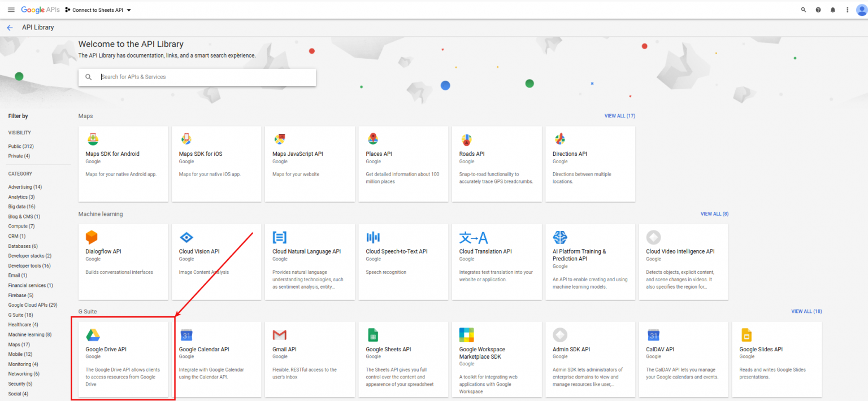
Task: Filter by Private visibility
Action: coord(19,156)
